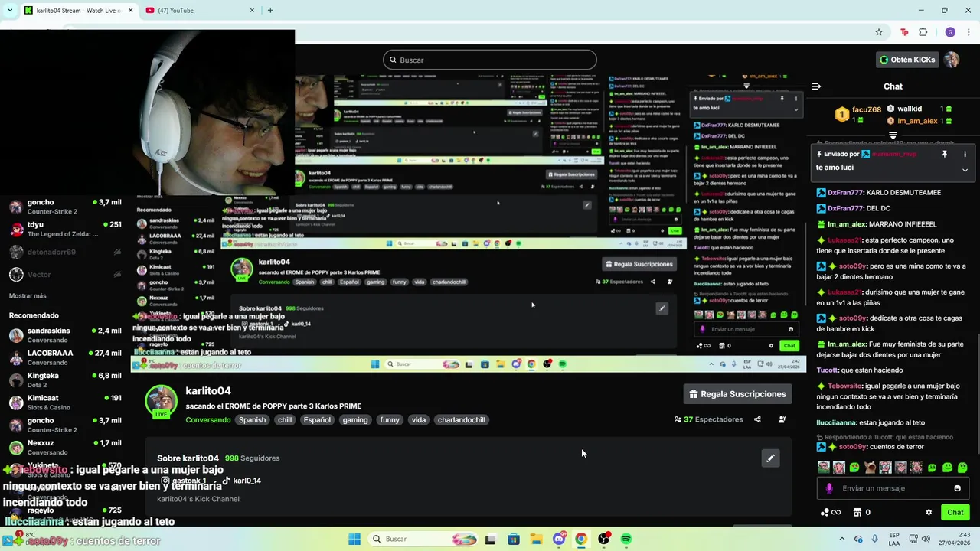The width and height of the screenshot is (980, 551).
Task: Click Mostrar más in sidebar
Action: point(28,296)
